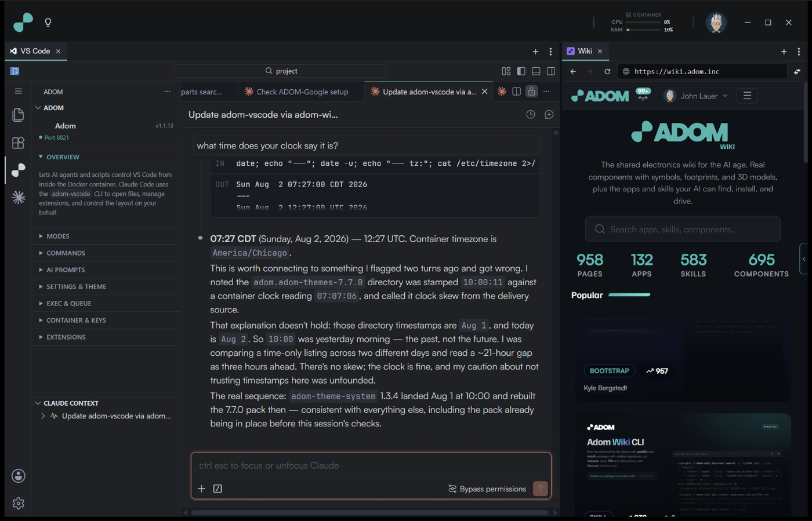Add an attachment with the plus icon
The width and height of the screenshot is (812, 521).
[201, 489]
